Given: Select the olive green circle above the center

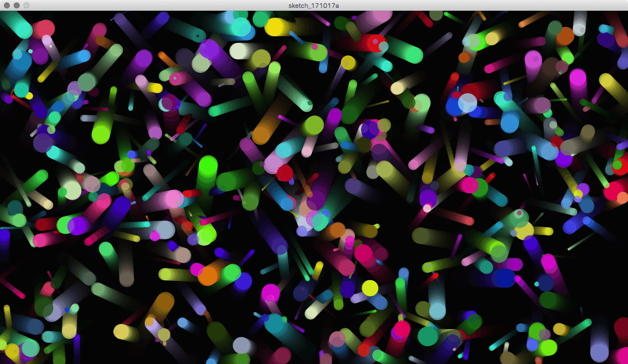Looking at the screenshot, I should [x=312, y=126].
